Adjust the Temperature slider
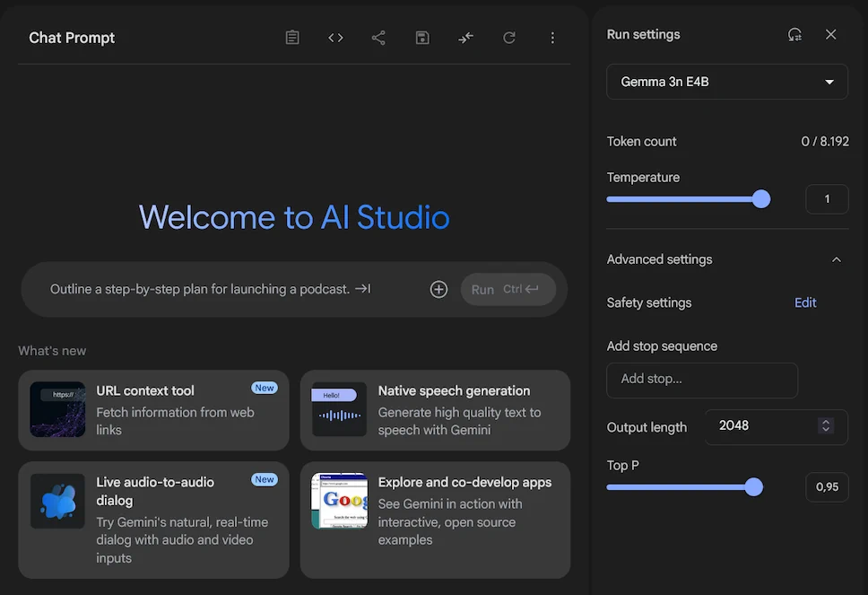 (x=689, y=199)
